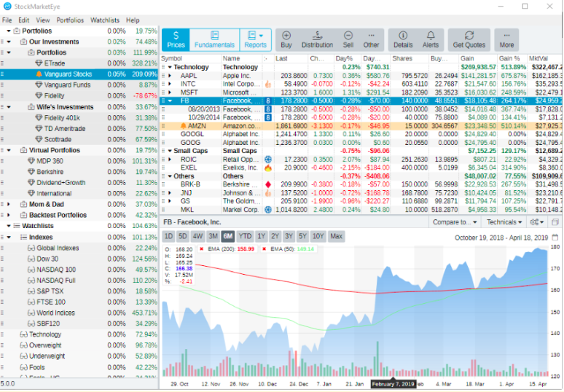Open the Alerts button

(431, 39)
